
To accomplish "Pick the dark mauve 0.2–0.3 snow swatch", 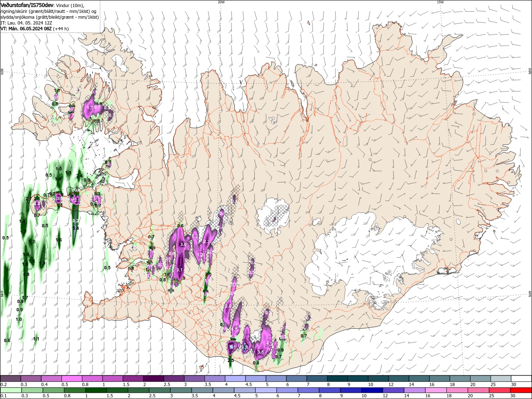I will [10, 379].
